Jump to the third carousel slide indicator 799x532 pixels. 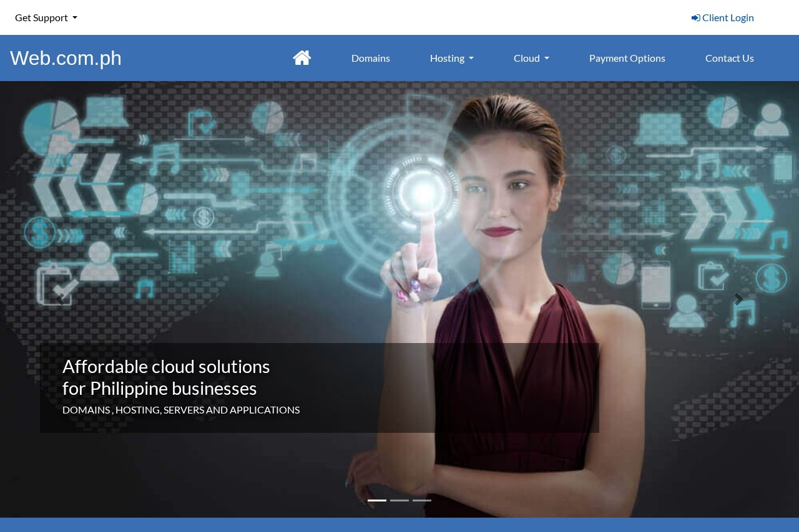tap(422, 500)
